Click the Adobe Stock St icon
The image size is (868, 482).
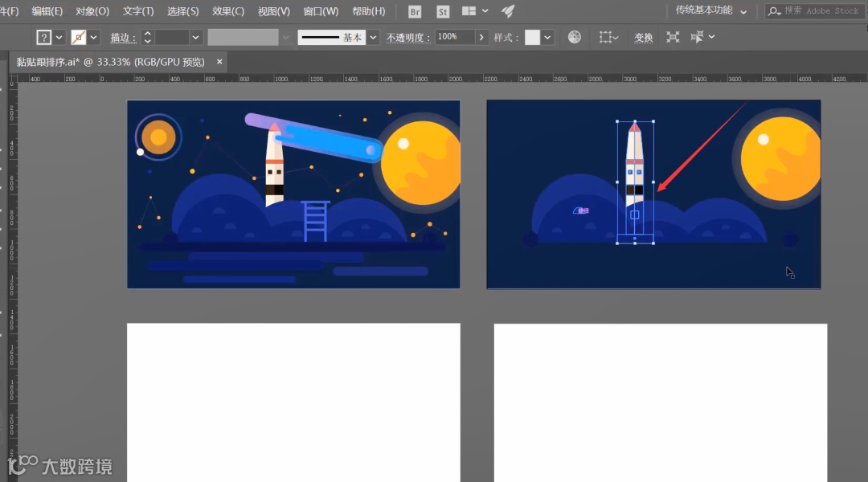pyautogui.click(x=443, y=12)
